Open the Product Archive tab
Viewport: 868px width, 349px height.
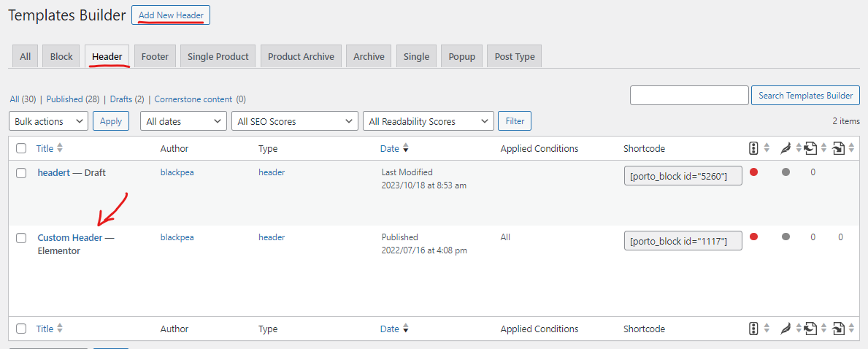point(302,56)
